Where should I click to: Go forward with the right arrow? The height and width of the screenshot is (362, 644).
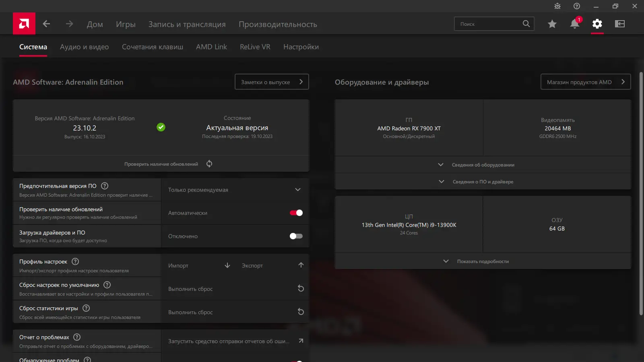point(70,24)
